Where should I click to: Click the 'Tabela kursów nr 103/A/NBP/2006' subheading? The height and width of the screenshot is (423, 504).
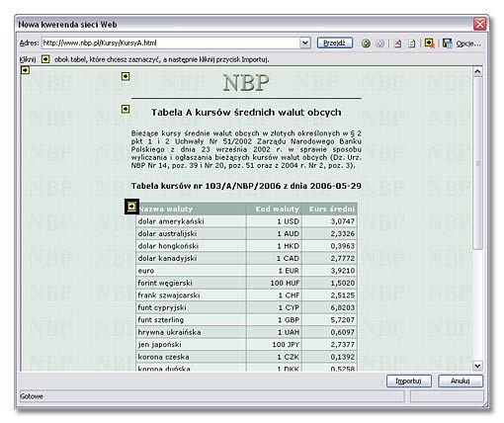pyautogui.click(x=246, y=186)
